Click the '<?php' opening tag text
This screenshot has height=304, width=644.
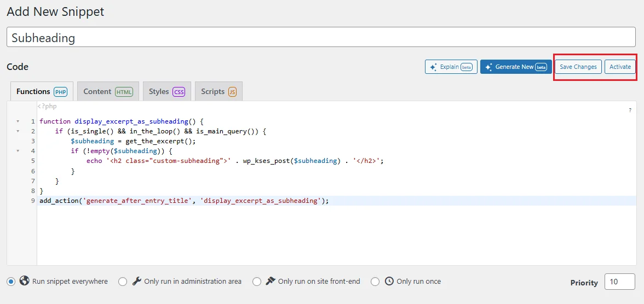click(x=47, y=106)
